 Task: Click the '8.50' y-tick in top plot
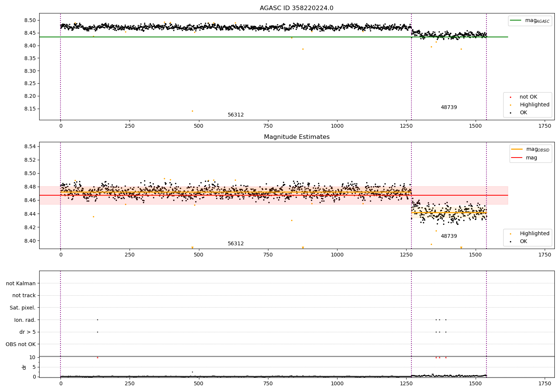tap(30, 21)
